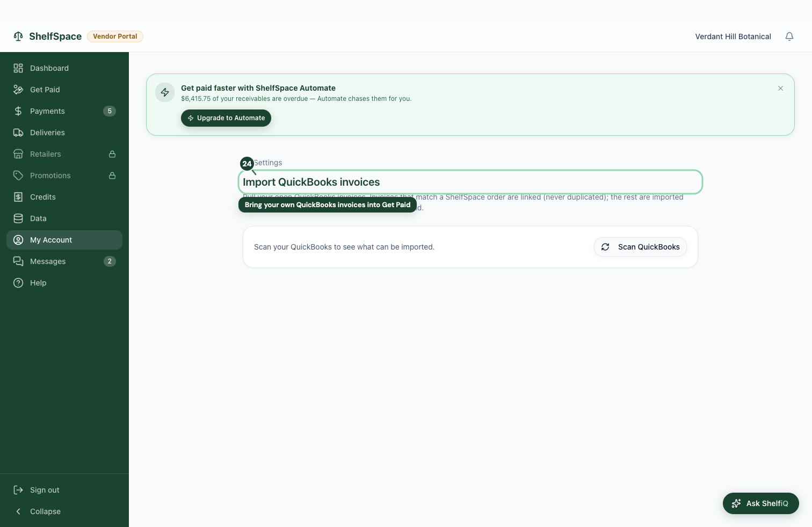Click the Sign out link

click(x=64, y=490)
